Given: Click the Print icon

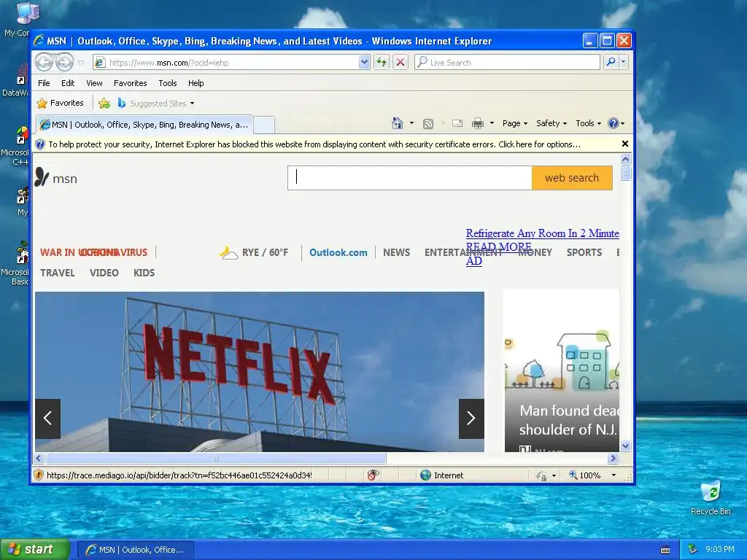Looking at the screenshot, I should [477, 124].
